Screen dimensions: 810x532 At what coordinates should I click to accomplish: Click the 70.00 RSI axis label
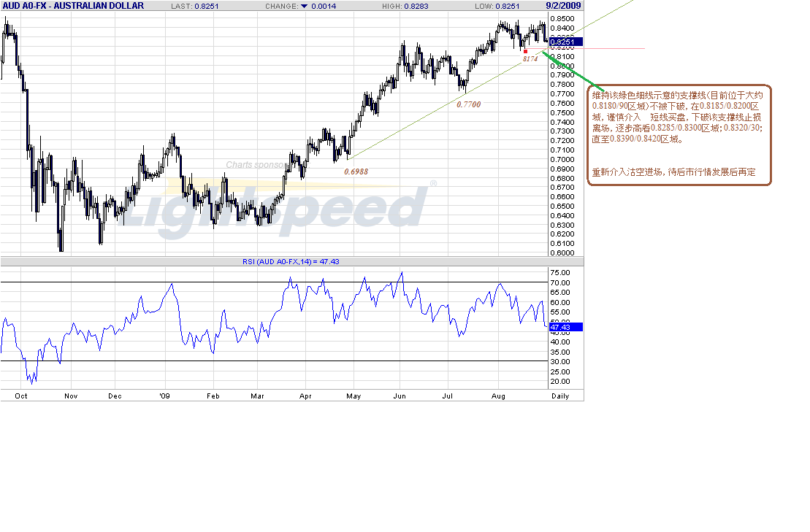(x=560, y=282)
